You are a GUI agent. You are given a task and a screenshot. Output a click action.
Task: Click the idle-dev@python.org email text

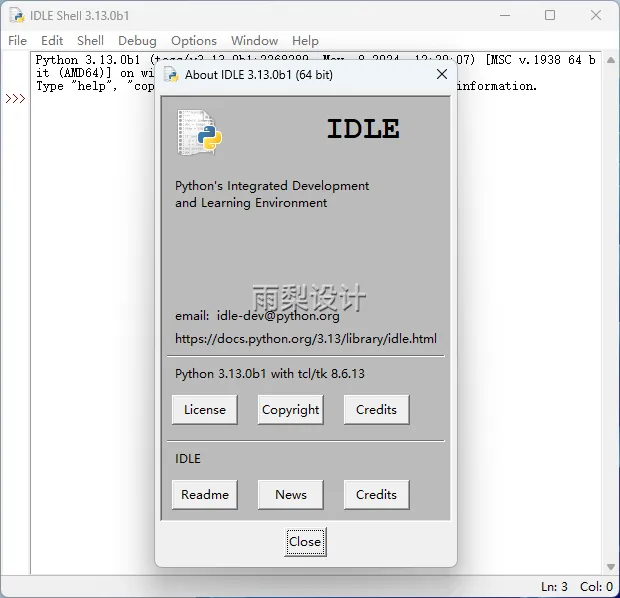(278, 316)
